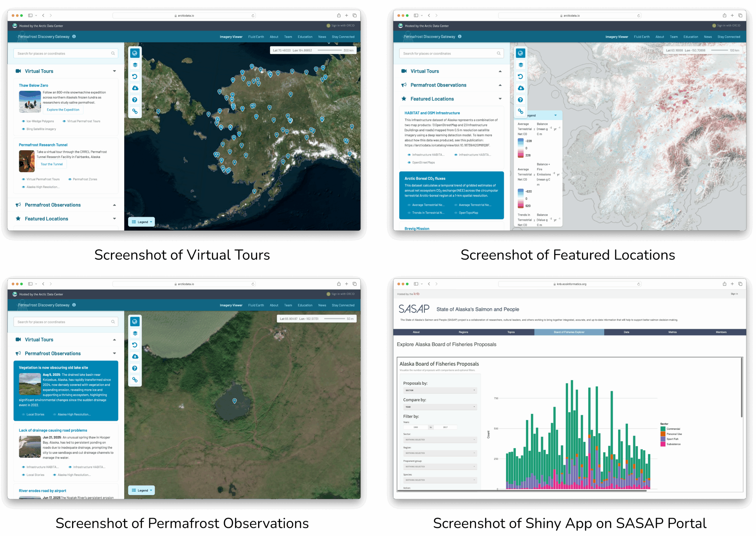Reload the knb.ecoinformatics.org page

(638, 284)
